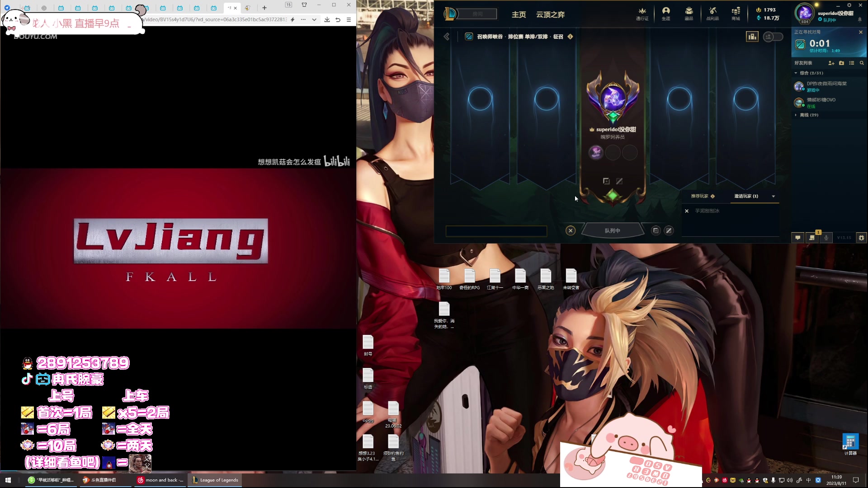
Task: Click the lobby chat input field
Action: (x=496, y=231)
